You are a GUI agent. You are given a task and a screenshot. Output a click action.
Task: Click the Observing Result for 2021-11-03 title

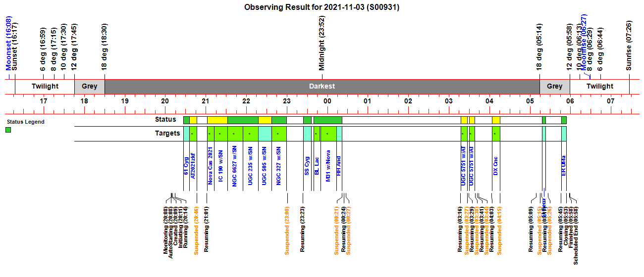coord(322,7)
